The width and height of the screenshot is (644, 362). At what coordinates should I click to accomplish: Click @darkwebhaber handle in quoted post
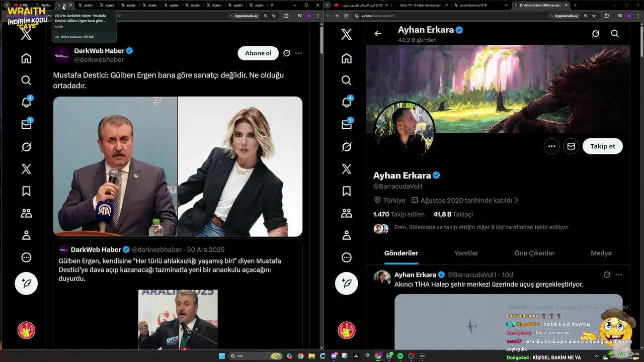(156, 250)
